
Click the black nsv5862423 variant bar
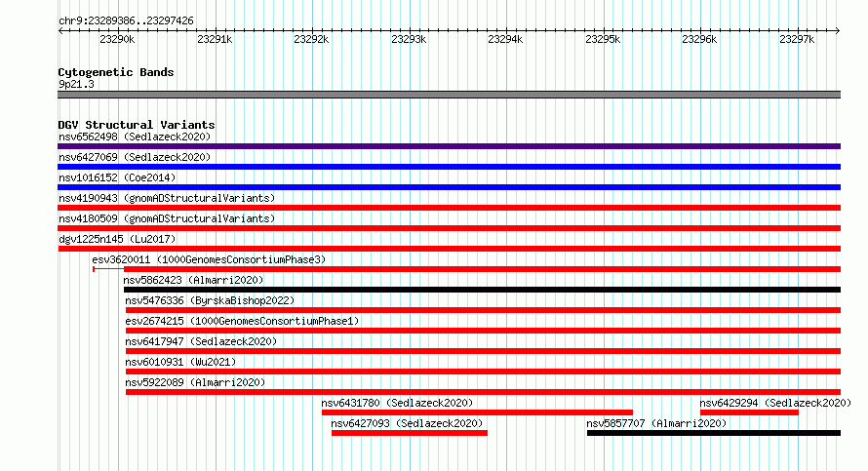click(x=482, y=290)
